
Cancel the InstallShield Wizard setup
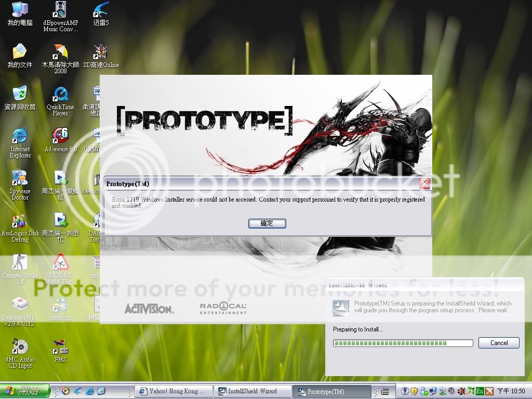tap(498, 343)
